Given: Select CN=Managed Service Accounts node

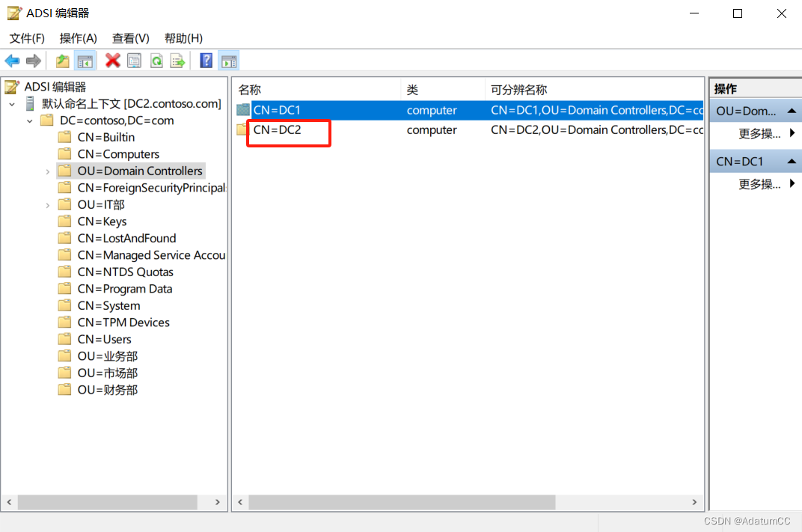Looking at the screenshot, I should pyautogui.click(x=151, y=255).
